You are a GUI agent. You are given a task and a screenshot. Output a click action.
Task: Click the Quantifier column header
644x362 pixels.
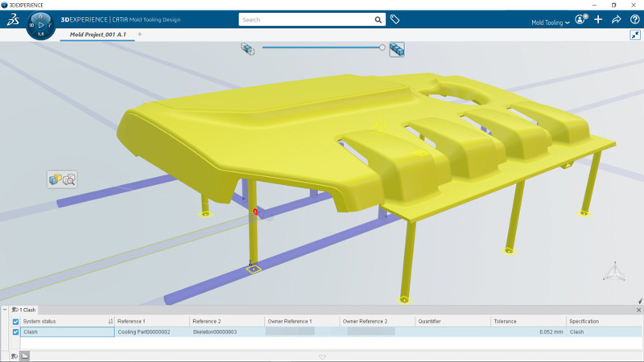pos(452,321)
